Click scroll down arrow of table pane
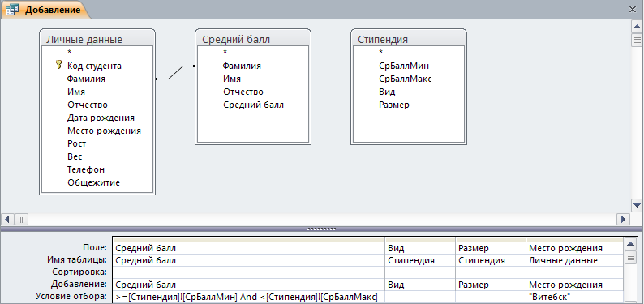The height and width of the screenshot is (304, 644). click(637, 205)
